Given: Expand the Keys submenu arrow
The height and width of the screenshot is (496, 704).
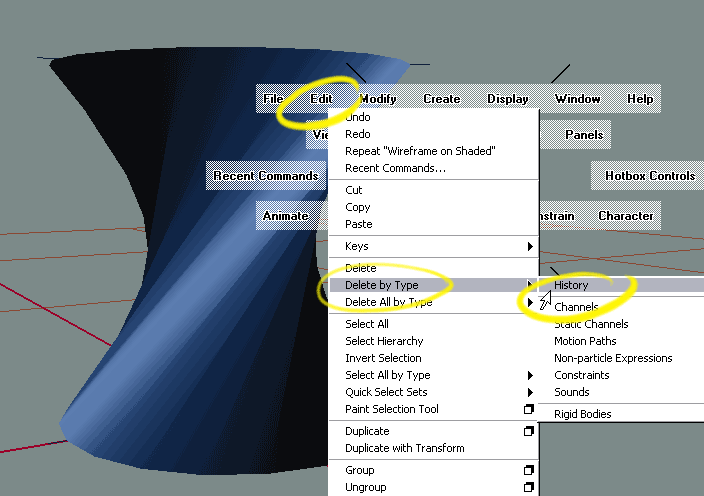Looking at the screenshot, I should click(529, 247).
